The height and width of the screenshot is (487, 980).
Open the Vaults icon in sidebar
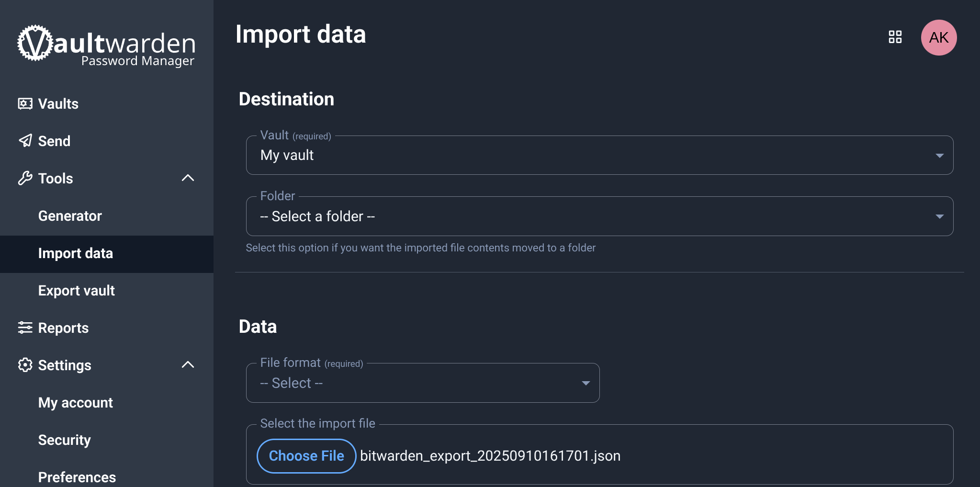(x=25, y=103)
